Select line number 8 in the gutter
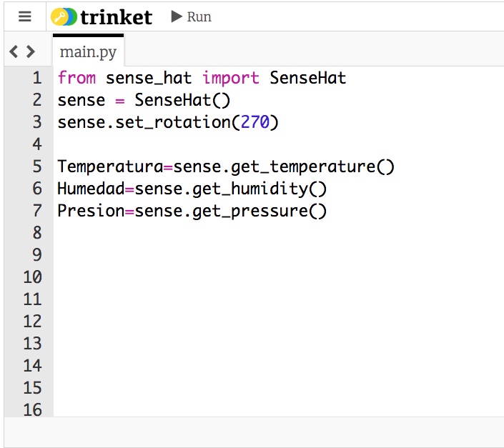This screenshot has width=504, height=448. pos(37,233)
